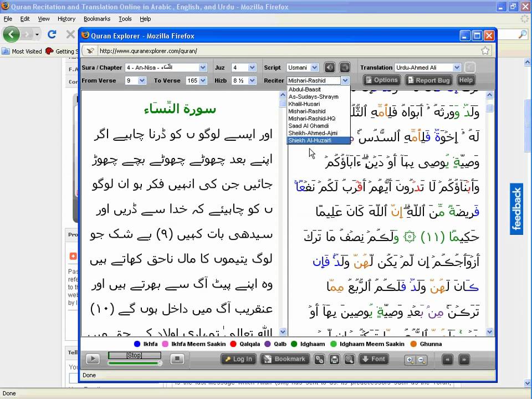The image size is (532, 399).
Task: Toggle the Arabic audio speaker icon
Action: [x=329, y=68]
